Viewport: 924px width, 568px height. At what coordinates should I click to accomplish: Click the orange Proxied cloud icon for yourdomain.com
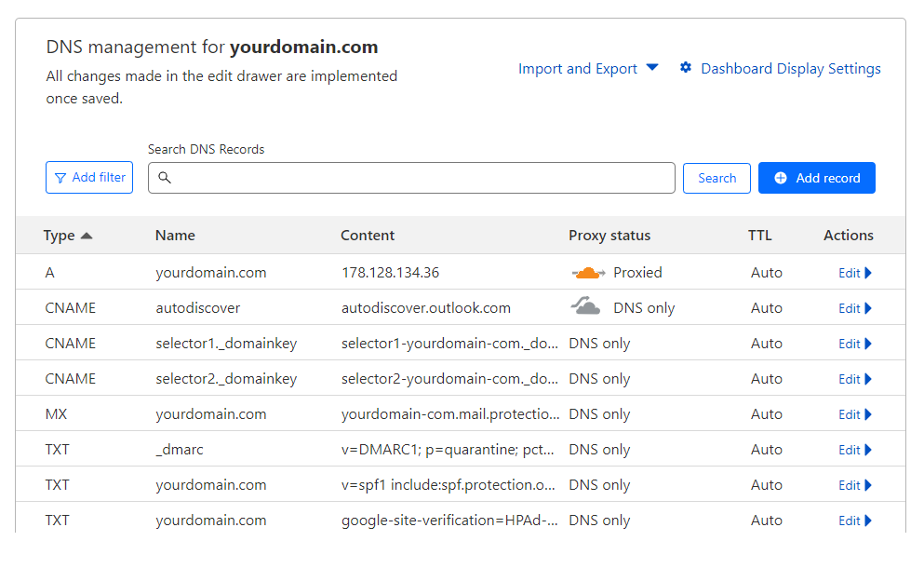click(587, 272)
